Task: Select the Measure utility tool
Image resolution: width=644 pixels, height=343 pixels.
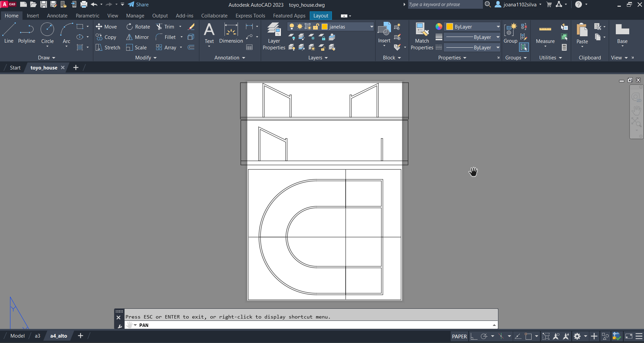Action: [x=545, y=34]
